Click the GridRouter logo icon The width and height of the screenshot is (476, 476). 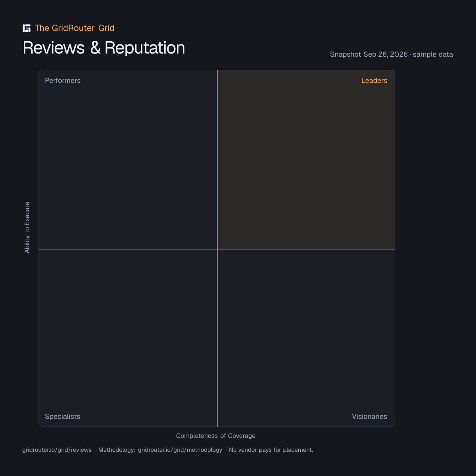tap(27, 28)
